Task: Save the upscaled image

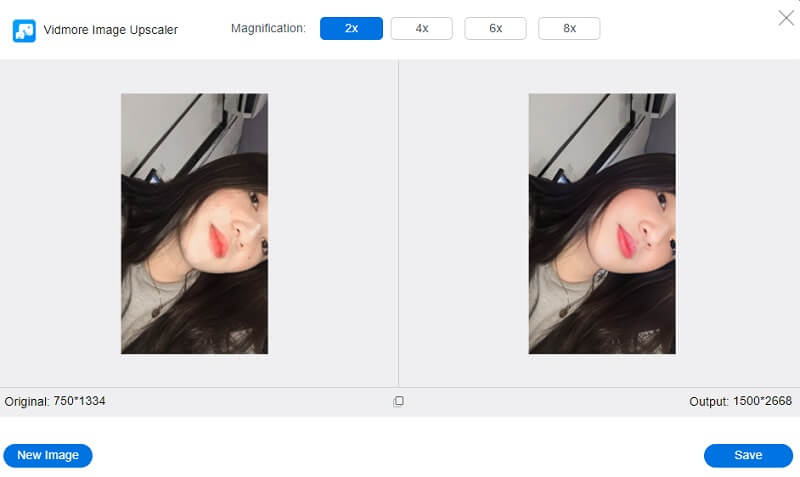Action: (748, 455)
